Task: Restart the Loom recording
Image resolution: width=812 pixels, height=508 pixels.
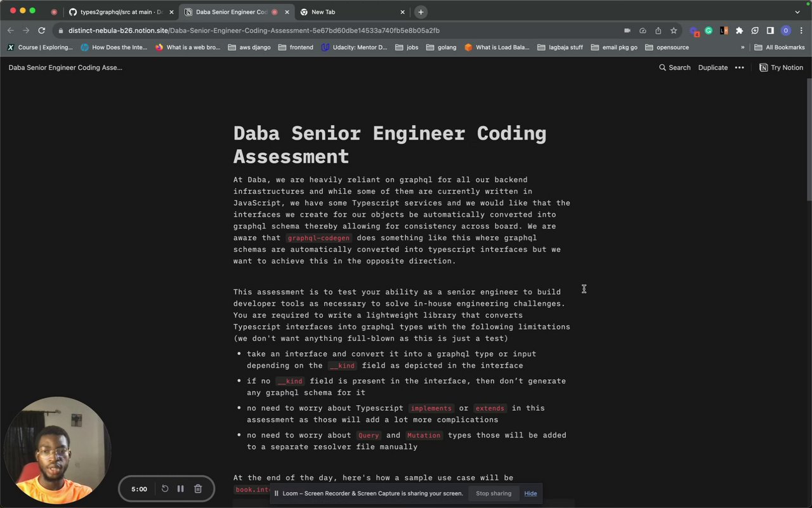Action: click(x=165, y=489)
